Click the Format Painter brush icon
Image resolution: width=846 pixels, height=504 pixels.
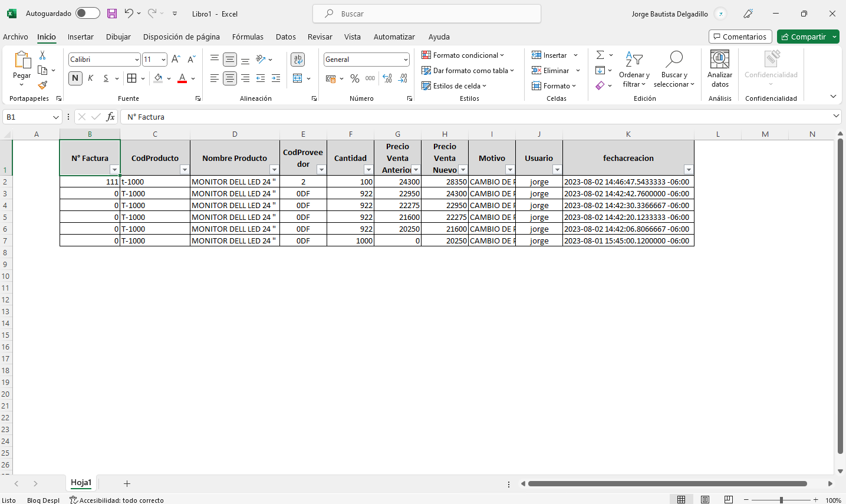42,85
